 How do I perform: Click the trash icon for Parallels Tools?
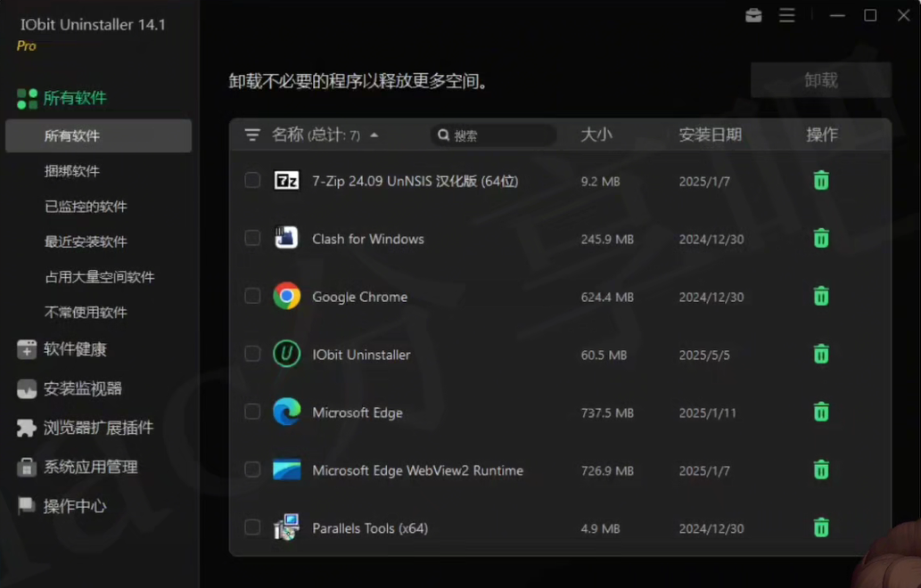[x=821, y=527]
